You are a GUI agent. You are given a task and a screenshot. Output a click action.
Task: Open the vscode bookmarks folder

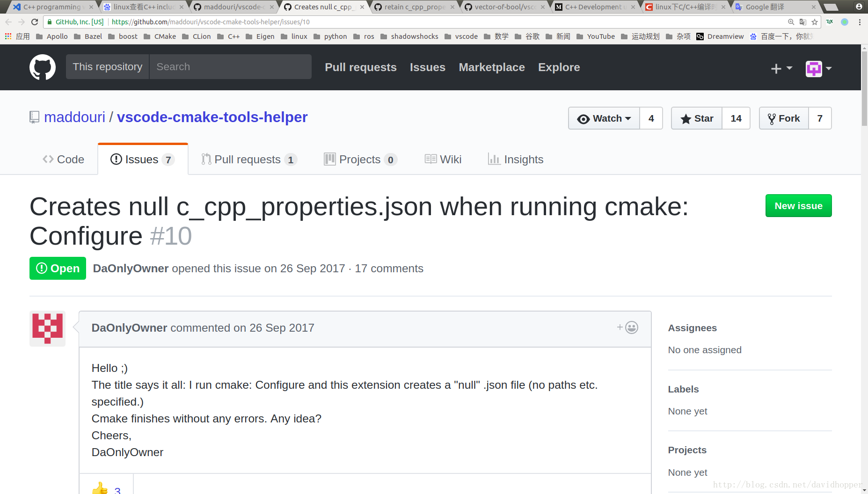[461, 36]
